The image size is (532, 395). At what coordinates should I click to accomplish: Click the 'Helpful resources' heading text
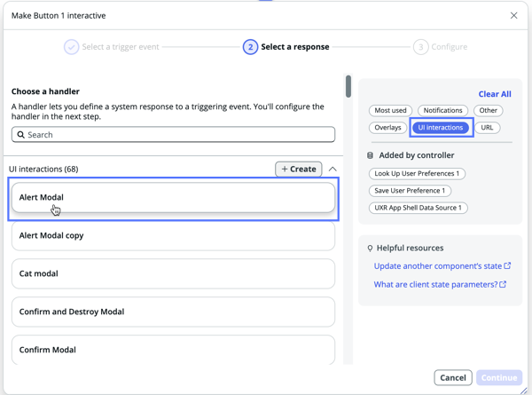(x=410, y=249)
